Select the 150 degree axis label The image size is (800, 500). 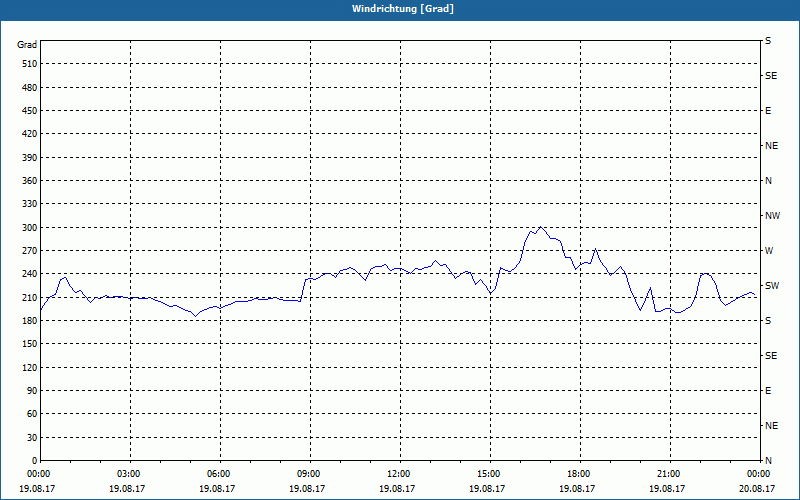(29, 344)
